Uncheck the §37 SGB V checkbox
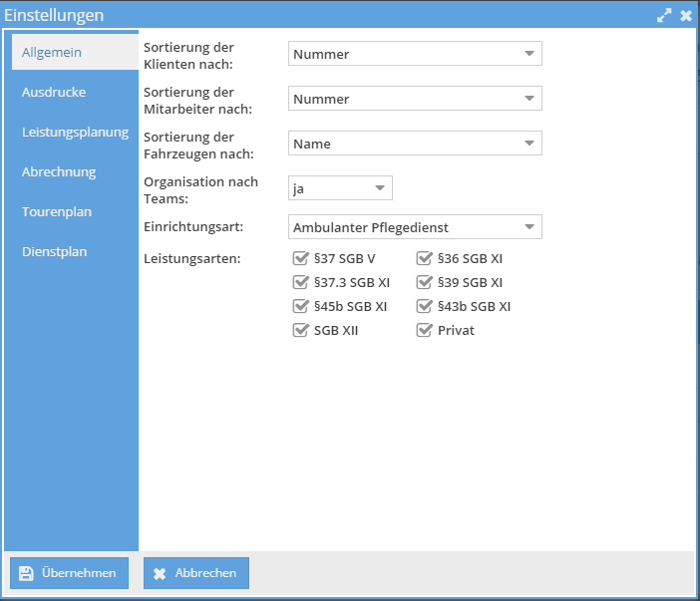 (x=300, y=259)
